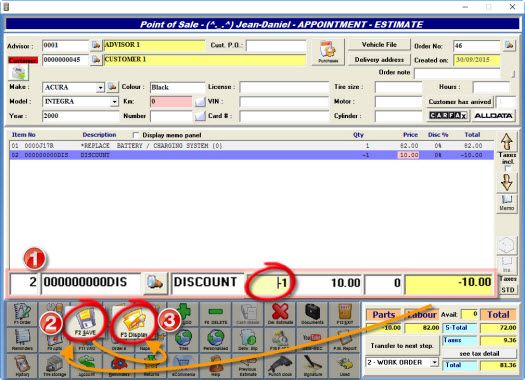Click the order number lookup icon
Image resolution: width=525 pixels, height=380 pixels.
pos(509,45)
